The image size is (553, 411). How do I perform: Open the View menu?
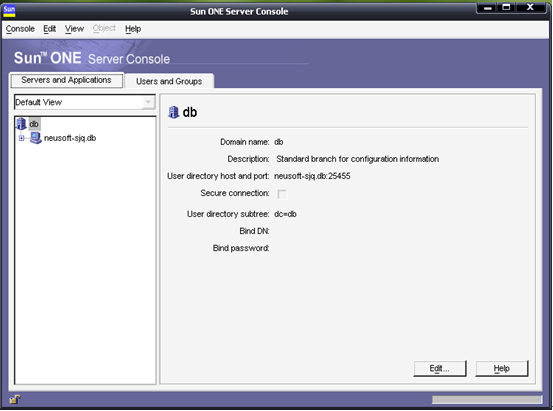tap(74, 29)
